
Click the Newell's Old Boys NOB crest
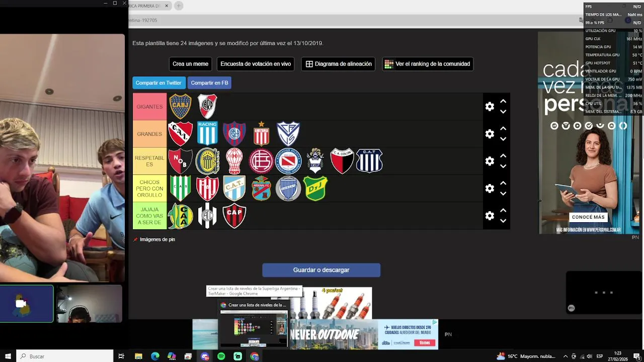(x=180, y=161)
